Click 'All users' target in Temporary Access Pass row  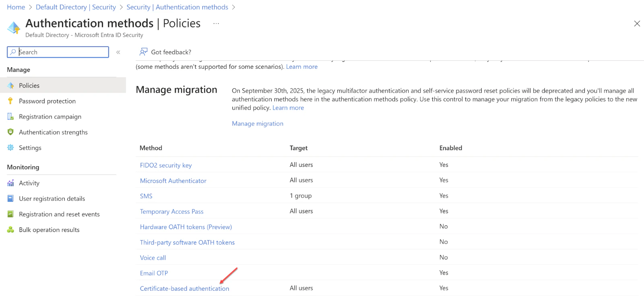coord(301,211)
